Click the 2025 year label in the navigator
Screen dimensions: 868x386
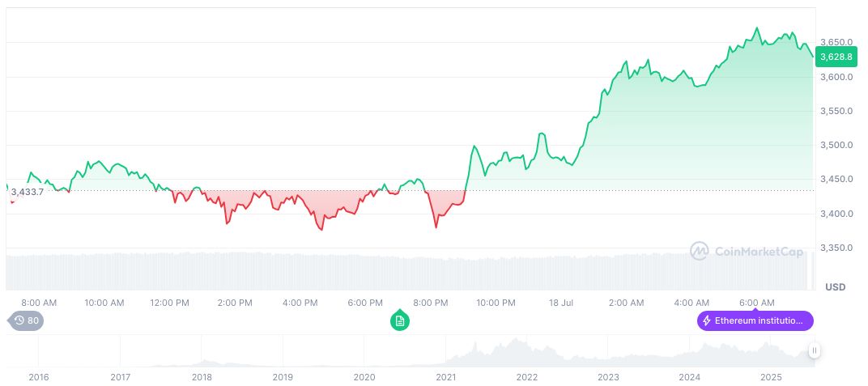(771, 377)
